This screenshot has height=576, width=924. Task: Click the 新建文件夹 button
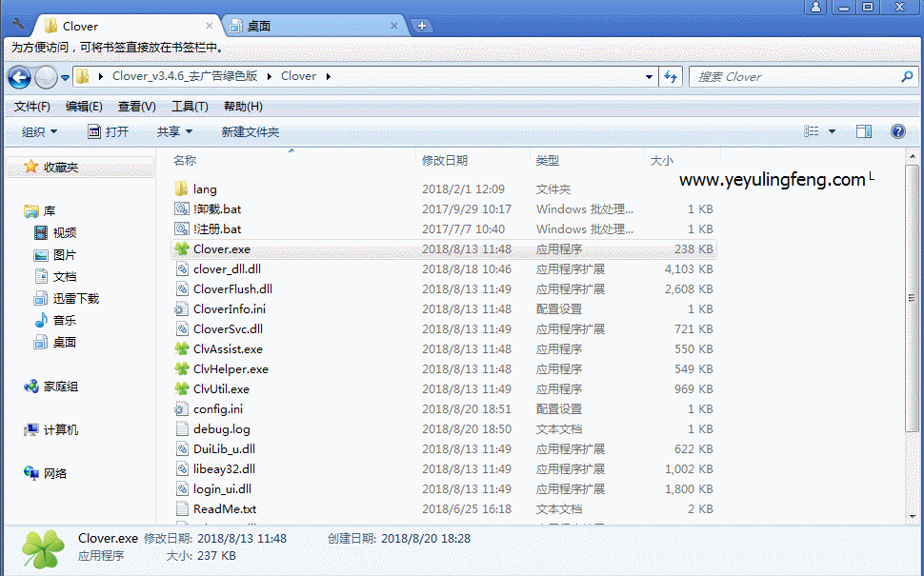tap(250, 131)
